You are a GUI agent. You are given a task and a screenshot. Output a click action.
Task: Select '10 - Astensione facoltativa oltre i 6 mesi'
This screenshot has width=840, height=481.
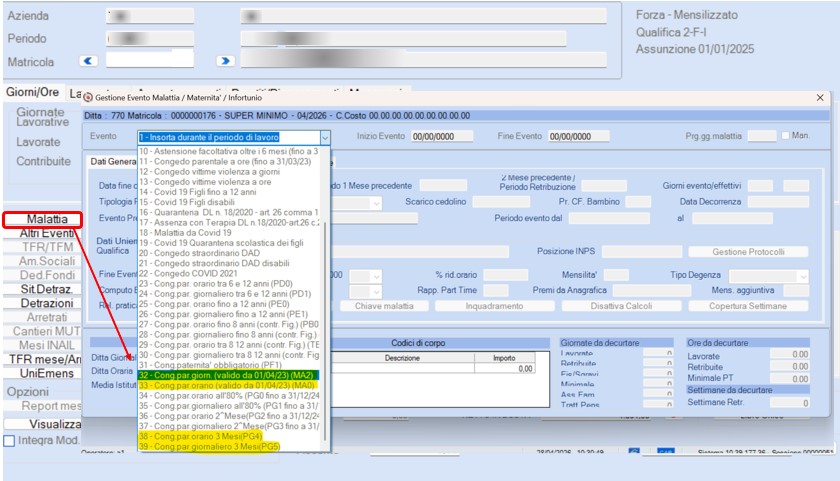pyautogui.click(x=228, y=151)
